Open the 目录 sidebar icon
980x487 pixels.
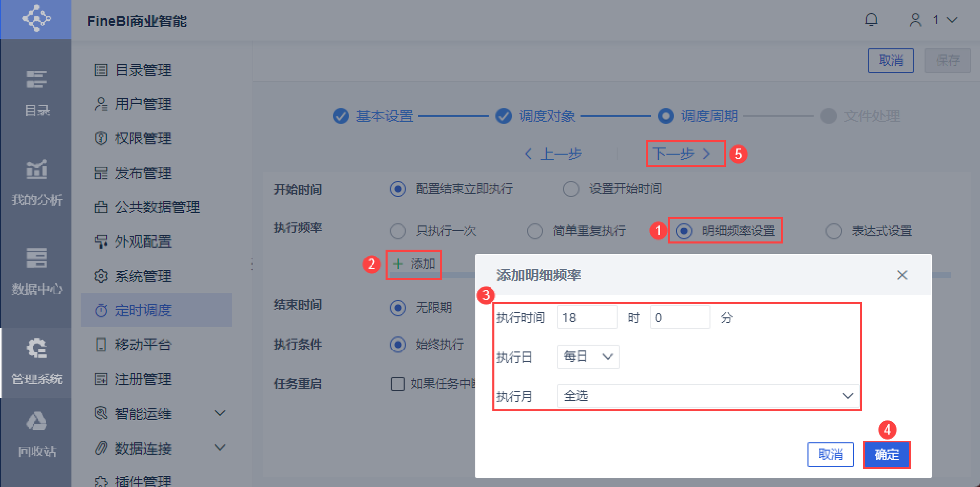click(36, 79)
